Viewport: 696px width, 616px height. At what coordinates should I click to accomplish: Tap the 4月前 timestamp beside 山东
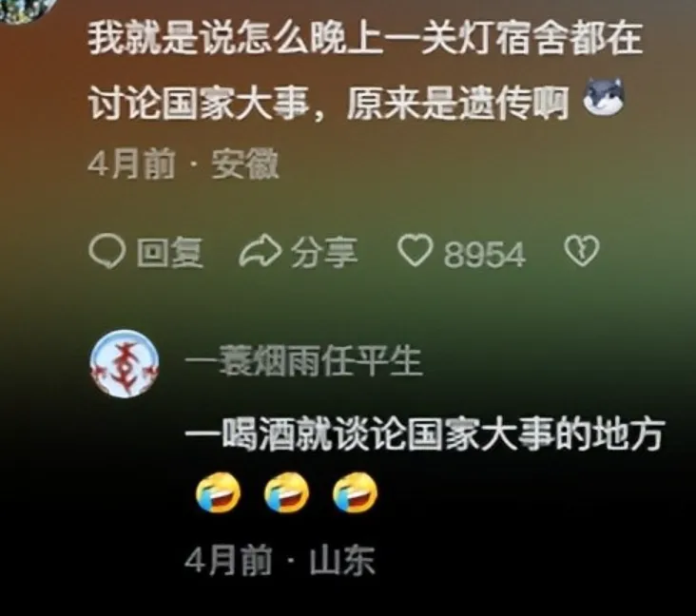click(227, 560)
